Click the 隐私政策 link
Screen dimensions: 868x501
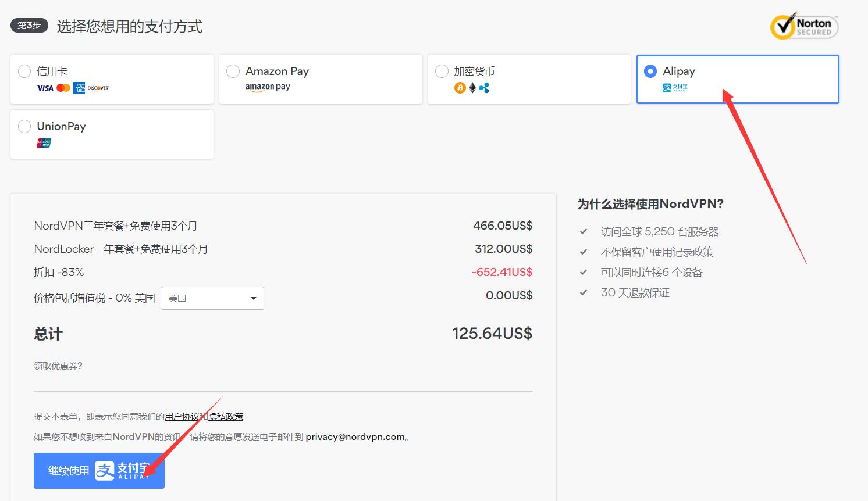tap(227, 416)
